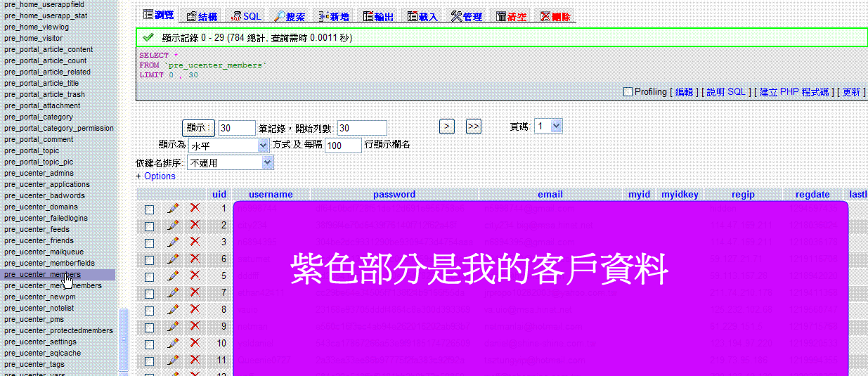Edit the row with uid 11

click(173, 361)
